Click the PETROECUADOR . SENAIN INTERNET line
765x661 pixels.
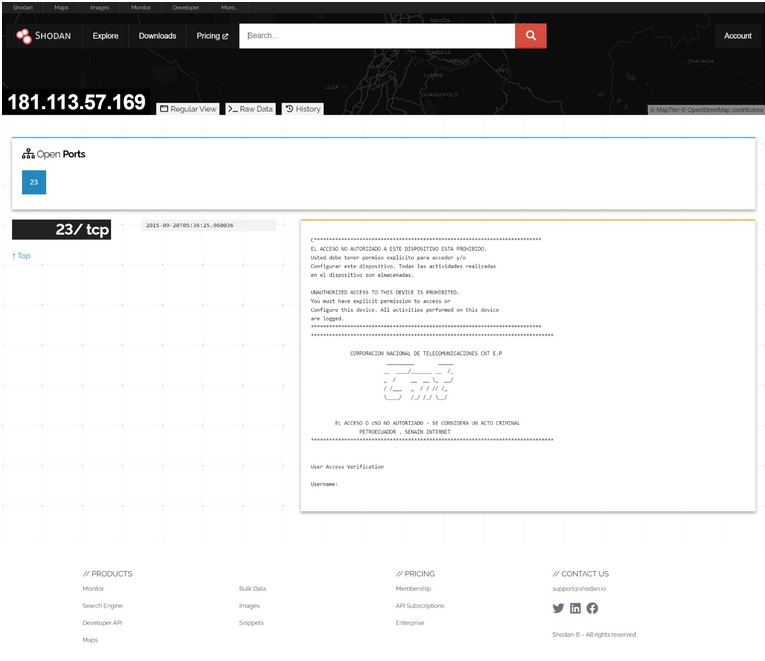[405, 432]
